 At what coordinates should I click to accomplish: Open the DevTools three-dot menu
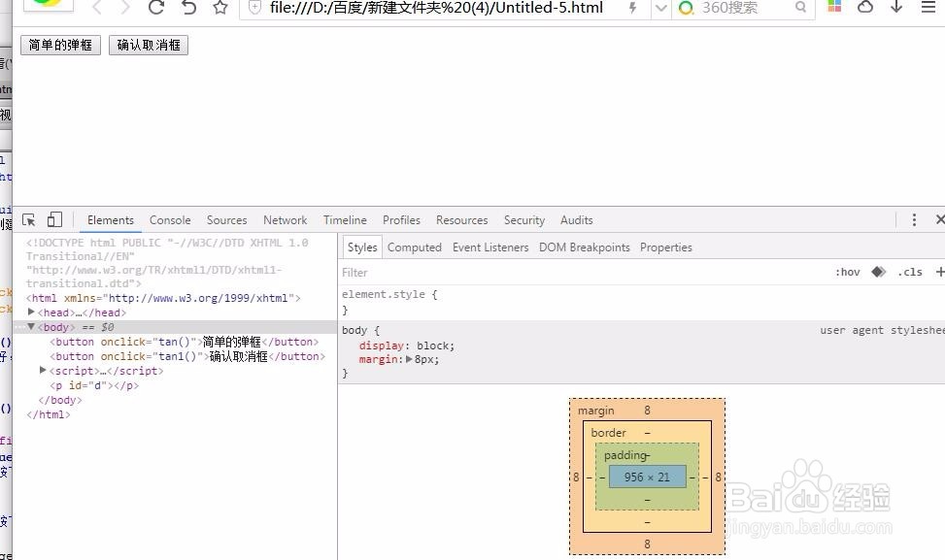(x=914, y=219)
